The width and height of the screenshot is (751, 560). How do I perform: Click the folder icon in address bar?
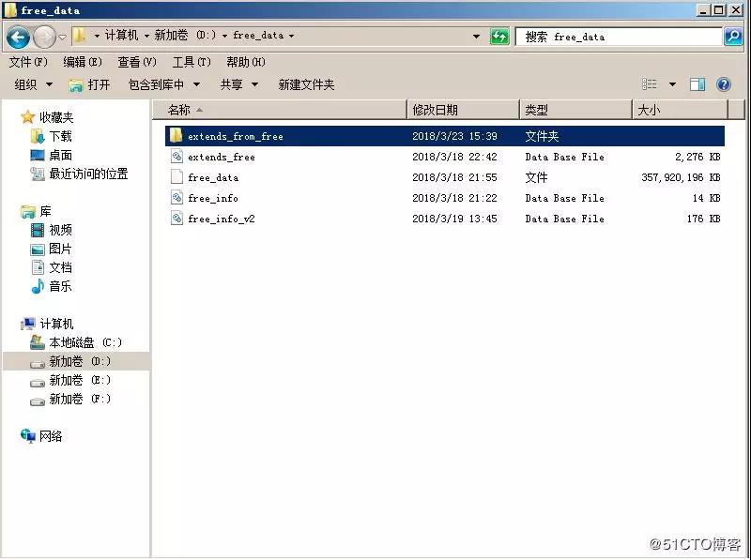point(79,36)
